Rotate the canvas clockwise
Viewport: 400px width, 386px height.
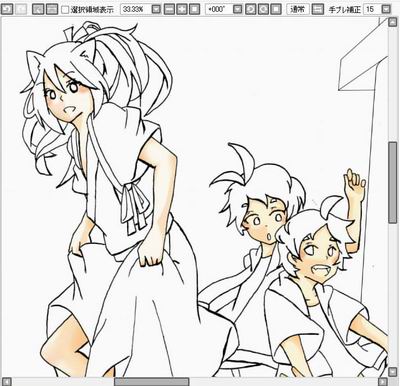point(263,9)
